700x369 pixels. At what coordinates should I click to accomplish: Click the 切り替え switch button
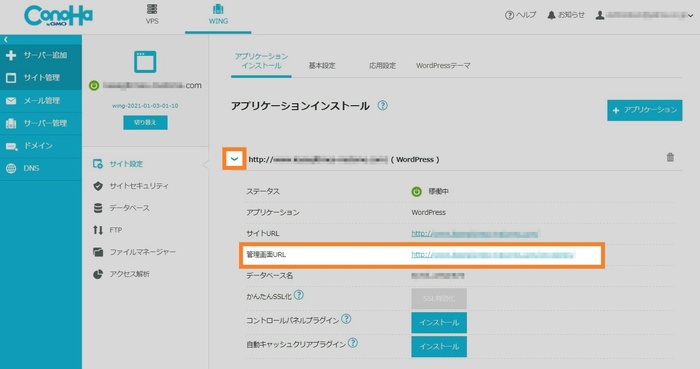[145, 122]
